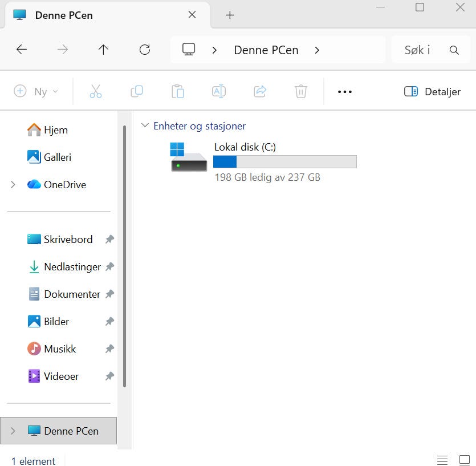The height and width of the screenshot is (466, 476).
Task: Open chevron dropdown before Denne PCen breadcrumb
Action: [x=214, y=50]
